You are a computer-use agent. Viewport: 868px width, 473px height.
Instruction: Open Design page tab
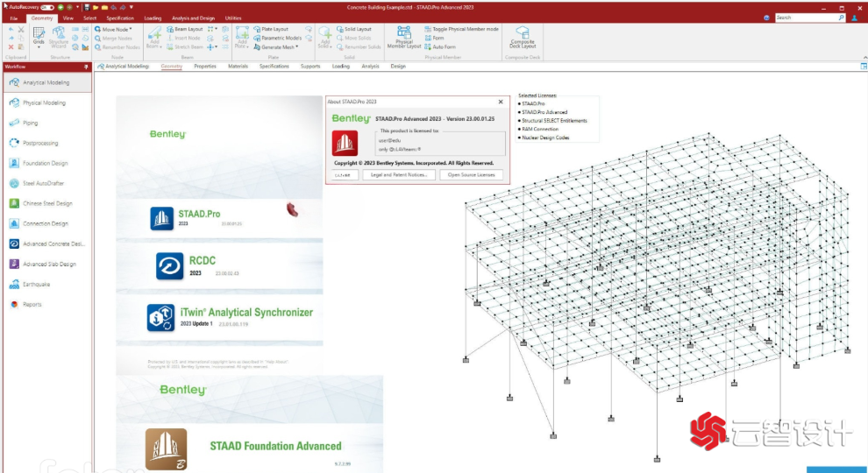coord(398,67)
